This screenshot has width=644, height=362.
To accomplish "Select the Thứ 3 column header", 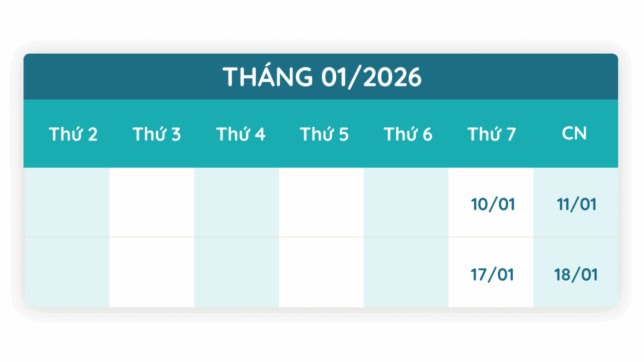I will (x=157, y=134).
